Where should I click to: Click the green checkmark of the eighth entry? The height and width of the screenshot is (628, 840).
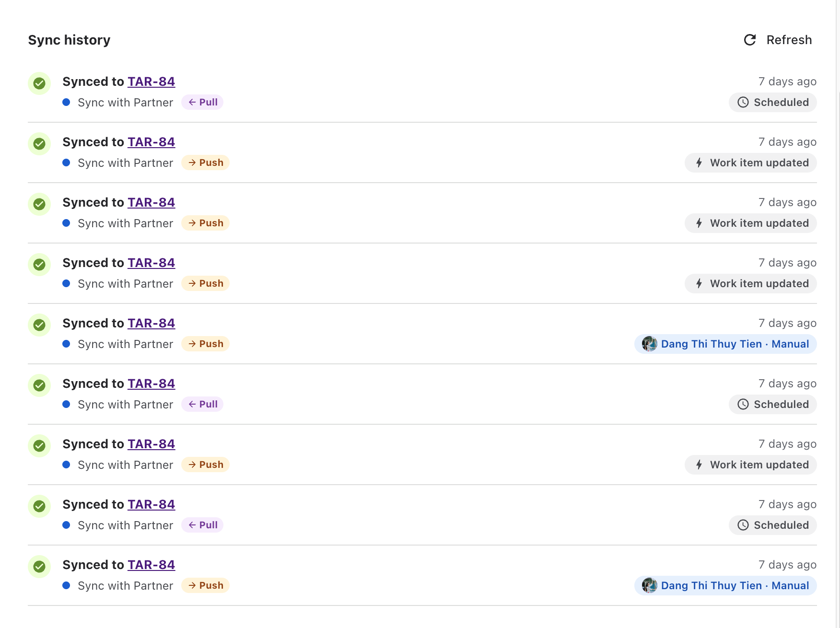click(39, 506)
